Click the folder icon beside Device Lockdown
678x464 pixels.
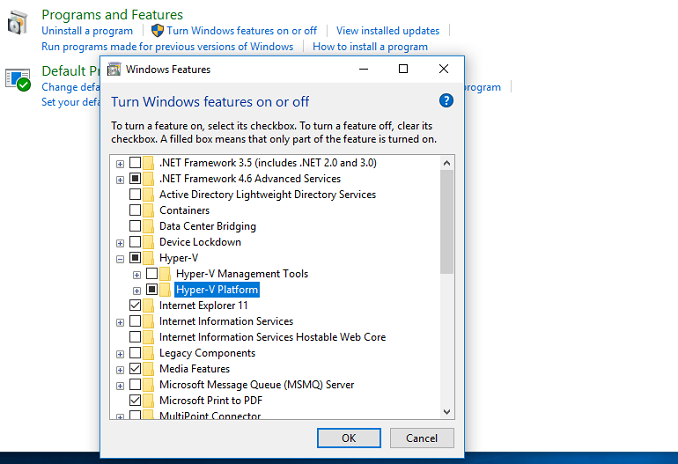coord(148,242)
